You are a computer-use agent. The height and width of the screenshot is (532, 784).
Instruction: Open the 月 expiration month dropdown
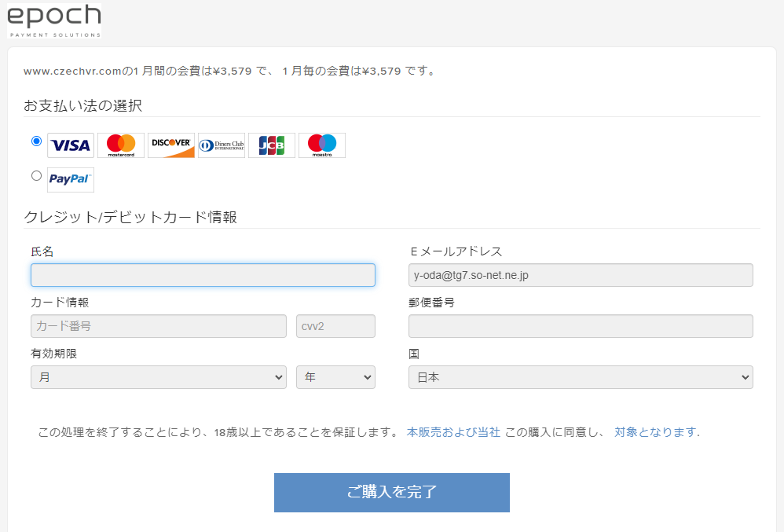[x=159, y=377]
